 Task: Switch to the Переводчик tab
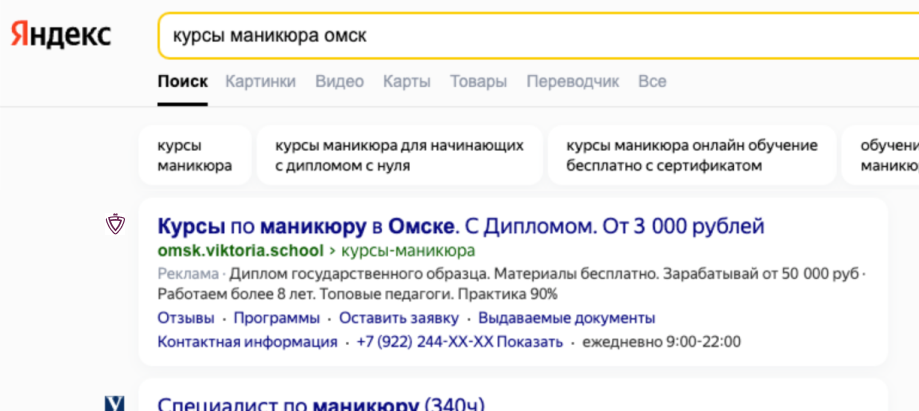click(573, 81)
